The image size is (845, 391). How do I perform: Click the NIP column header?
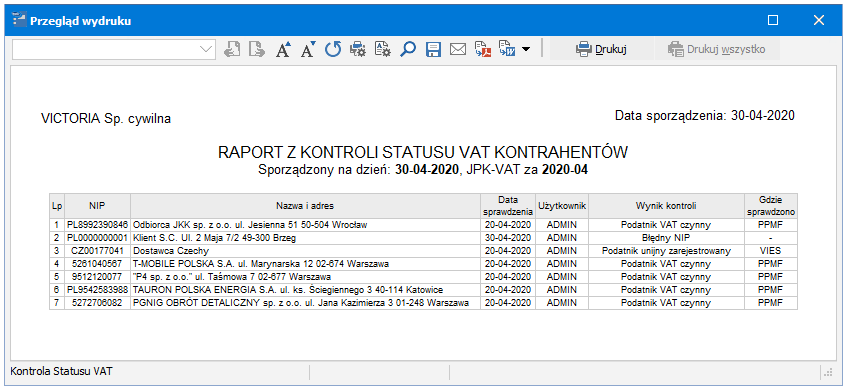pos(98,206)
